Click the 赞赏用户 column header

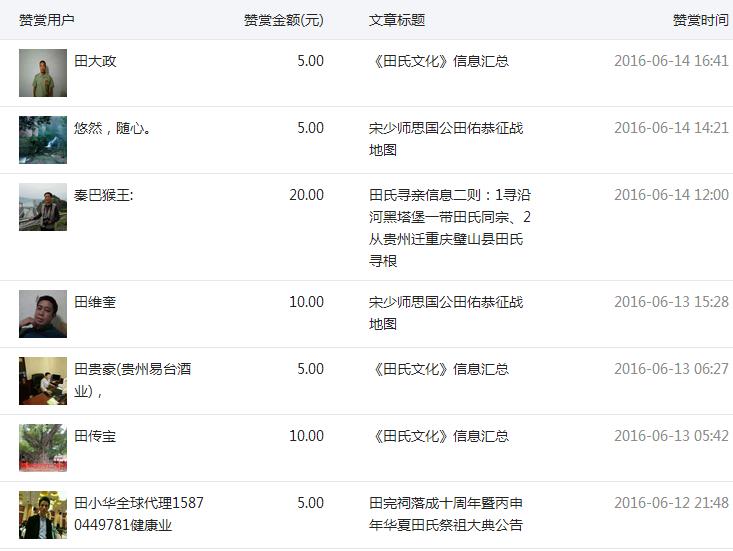point(47,20)
